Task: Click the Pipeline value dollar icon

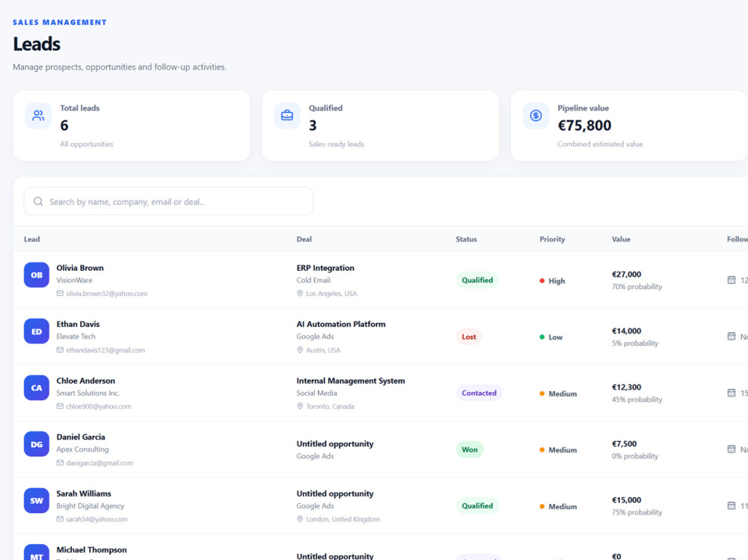Action: pos(536,115)
